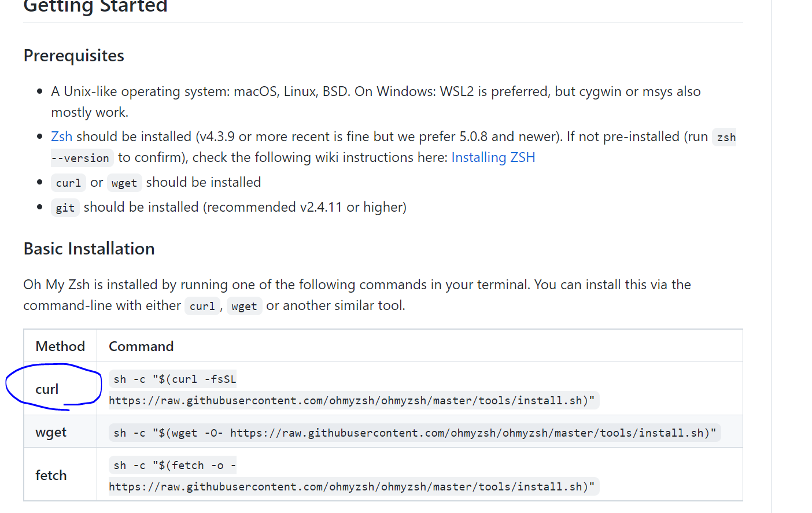
Task: Click the Command column header
Action: click(419, 346)
